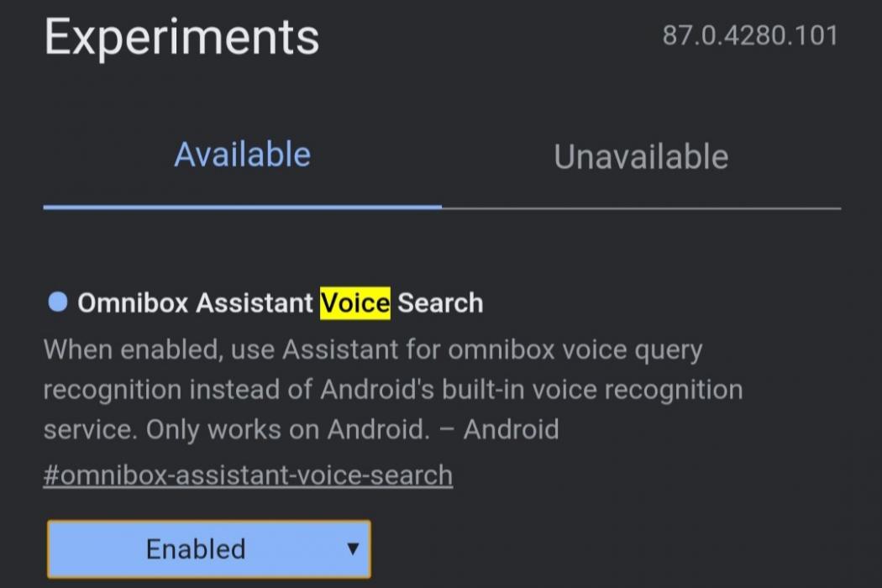
Task: Click the dropdown arrow on the Enabled selector
Action: tap(353, 549)
